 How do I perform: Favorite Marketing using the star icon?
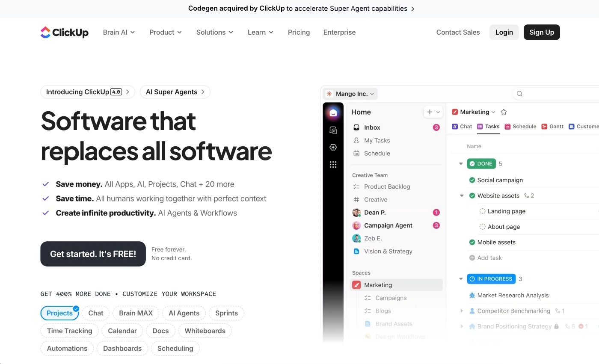pyautogui.click(x=504, y=112)
